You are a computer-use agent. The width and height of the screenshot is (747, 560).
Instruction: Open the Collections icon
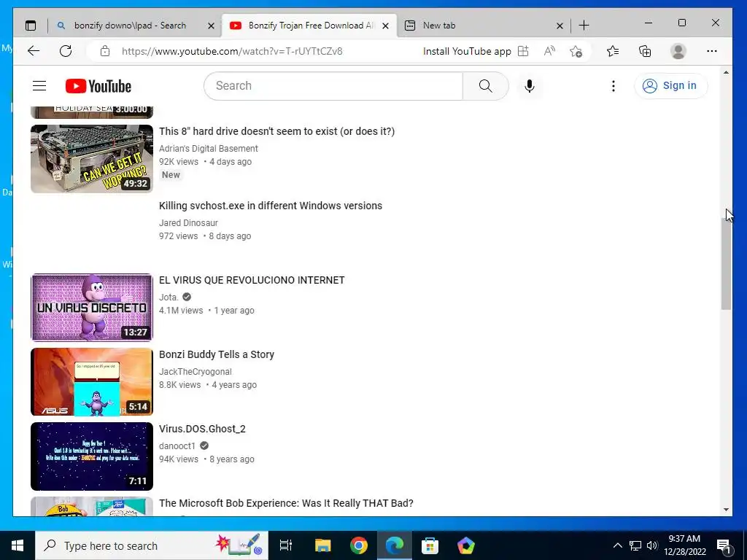tap(645, 51)
